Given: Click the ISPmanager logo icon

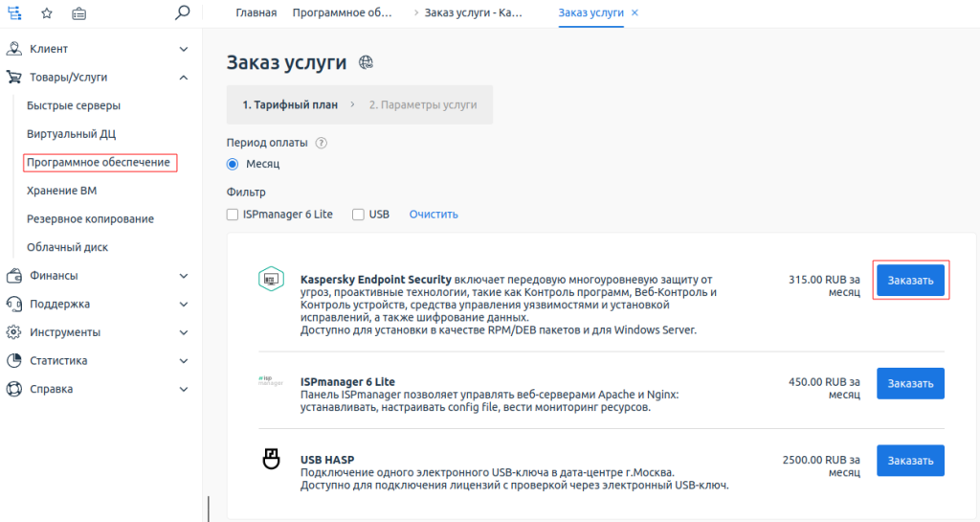Looking at the screenshot, I should pos(271,380).
